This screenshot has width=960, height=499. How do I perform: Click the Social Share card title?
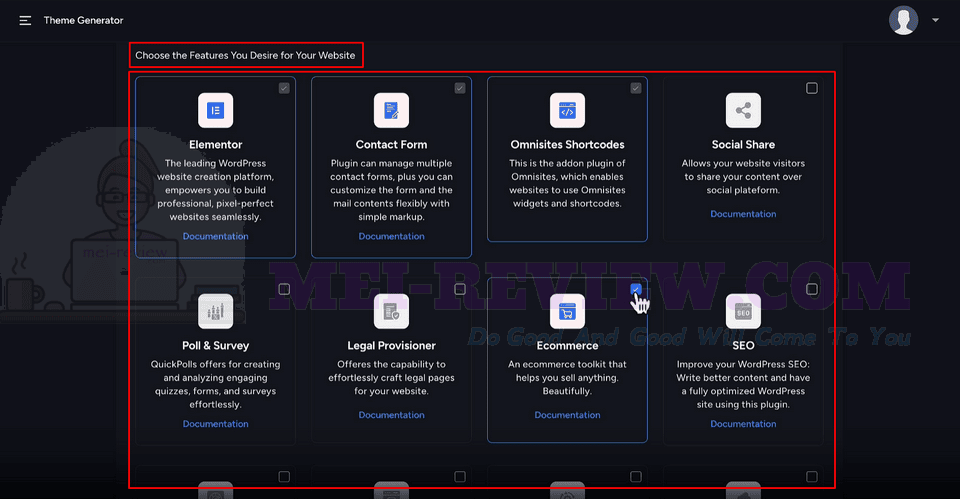(743, 144)
